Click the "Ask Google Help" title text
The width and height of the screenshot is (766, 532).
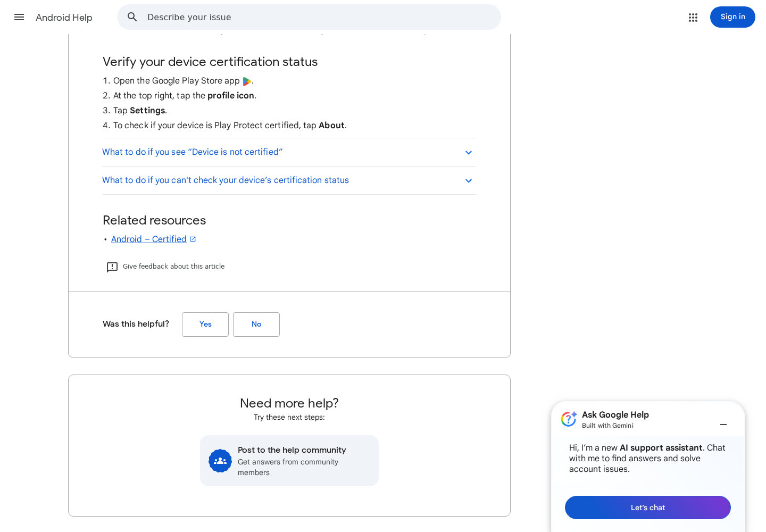615,415
